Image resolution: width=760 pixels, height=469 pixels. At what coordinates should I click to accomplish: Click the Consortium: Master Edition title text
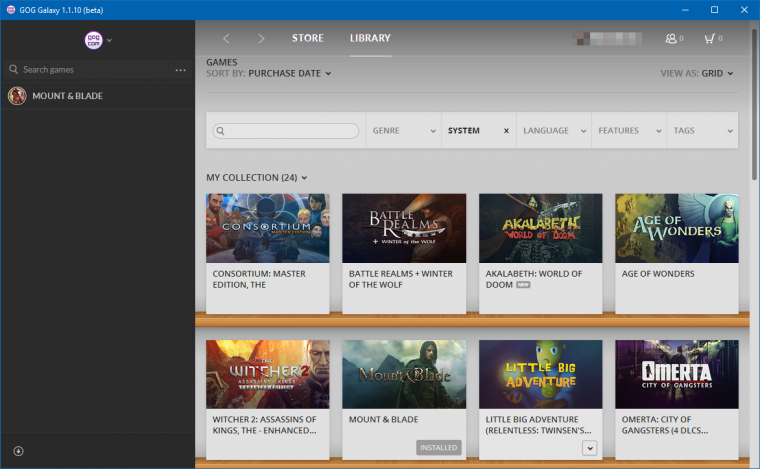259,280
